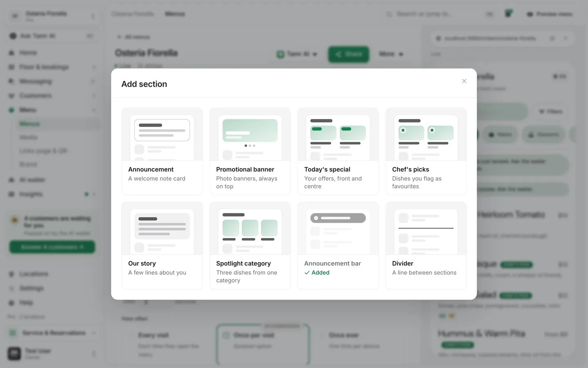This screenshot has height=368, width=588.
Task: Select the Promotional banner section
Action: point(250,151)
